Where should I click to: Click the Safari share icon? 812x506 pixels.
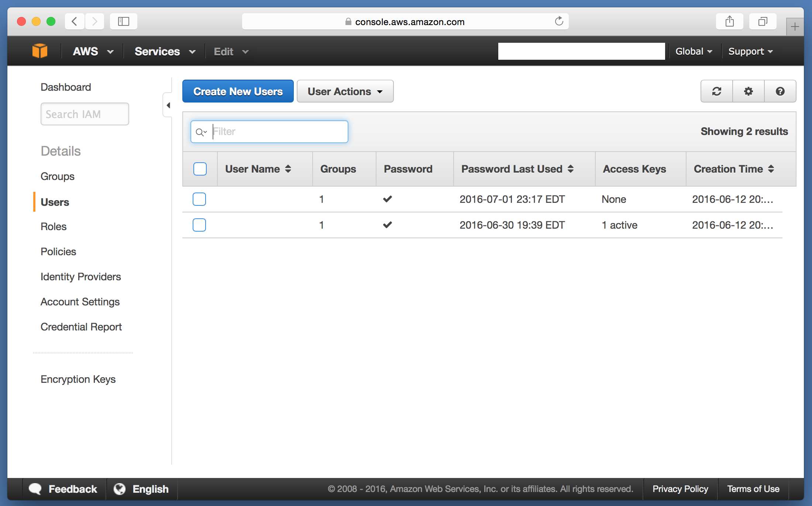729,22
